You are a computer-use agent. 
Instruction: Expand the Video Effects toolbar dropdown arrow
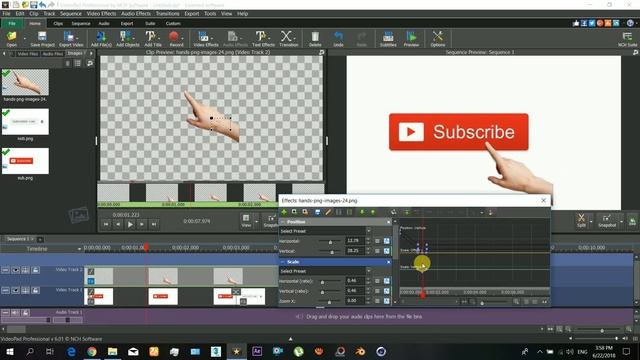tap(212, 38)
